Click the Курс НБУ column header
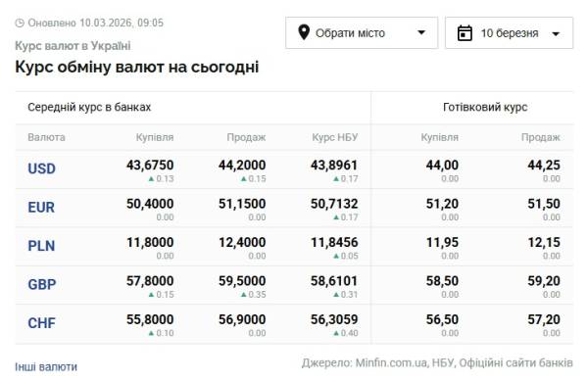 tap(335, 137)
